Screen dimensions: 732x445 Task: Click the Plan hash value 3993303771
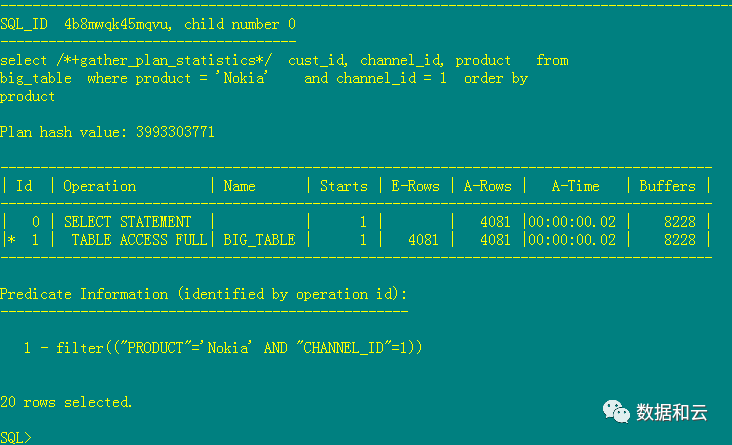point(175,132)
